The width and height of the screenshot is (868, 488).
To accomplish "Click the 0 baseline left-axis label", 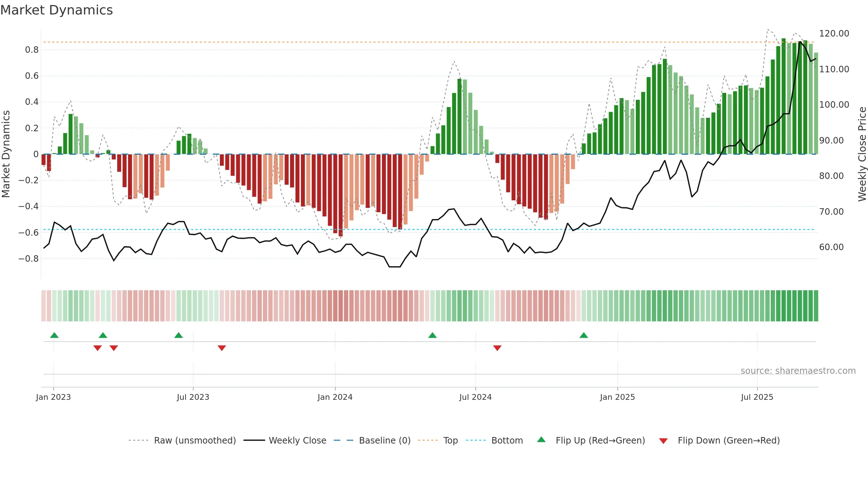I will (x=36, y=154).
